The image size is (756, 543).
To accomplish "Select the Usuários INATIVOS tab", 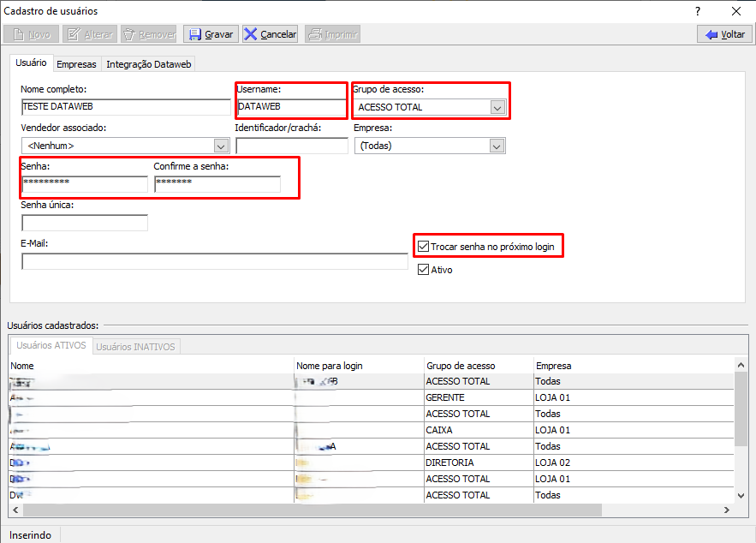I will (x=135, y=347).
